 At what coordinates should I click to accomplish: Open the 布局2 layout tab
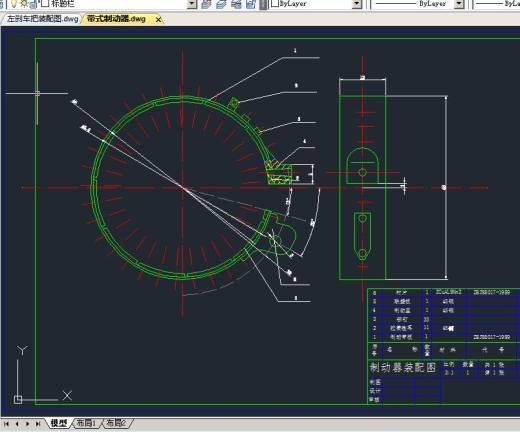(x=116, y=423)
